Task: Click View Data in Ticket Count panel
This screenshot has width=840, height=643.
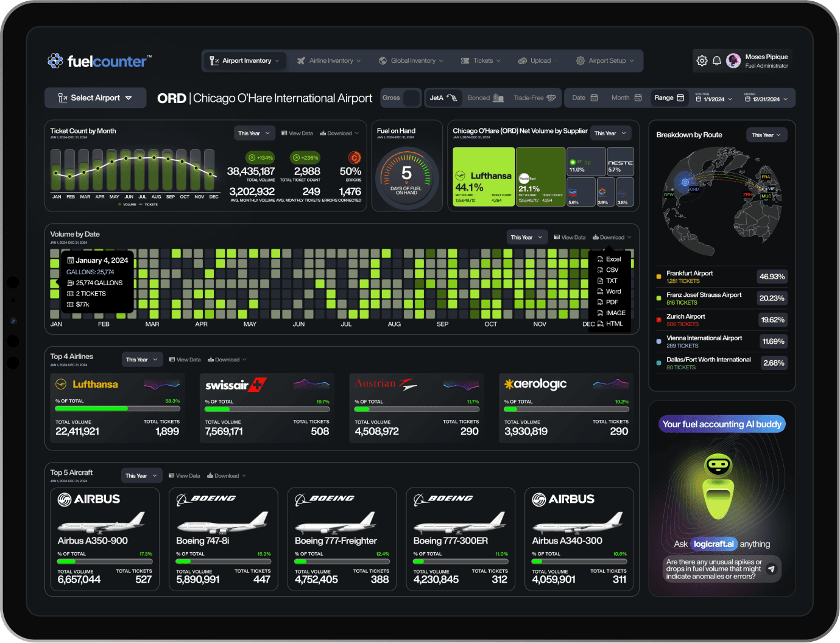Action: [297, 133]
